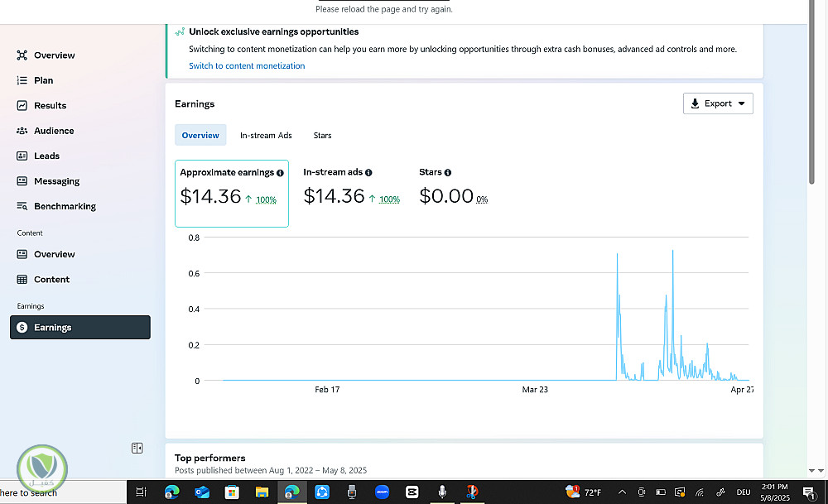Open Content list under Content section
The image size is (828, 504).
point(51,280)
